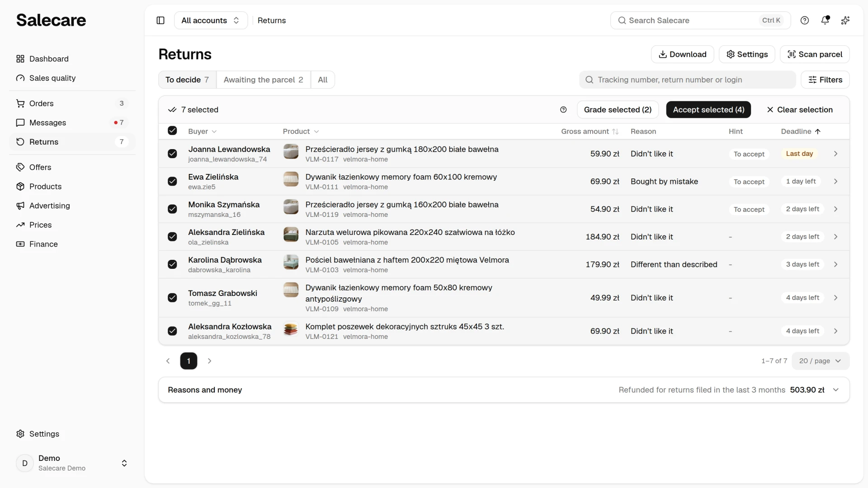
Task: Switch to the To decide tab
Action: point(187,80)
